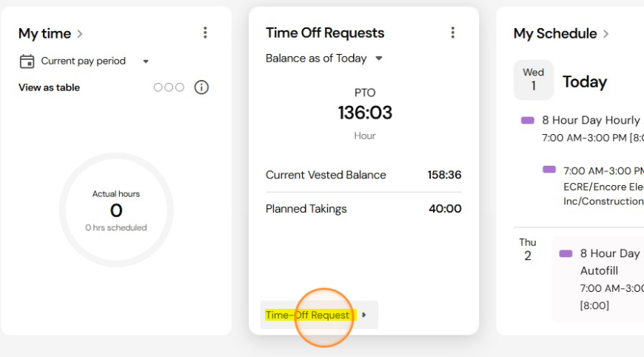The image size is (644, 357).
Task: Open My time card options menu
Action: click(x=205, y=33)
